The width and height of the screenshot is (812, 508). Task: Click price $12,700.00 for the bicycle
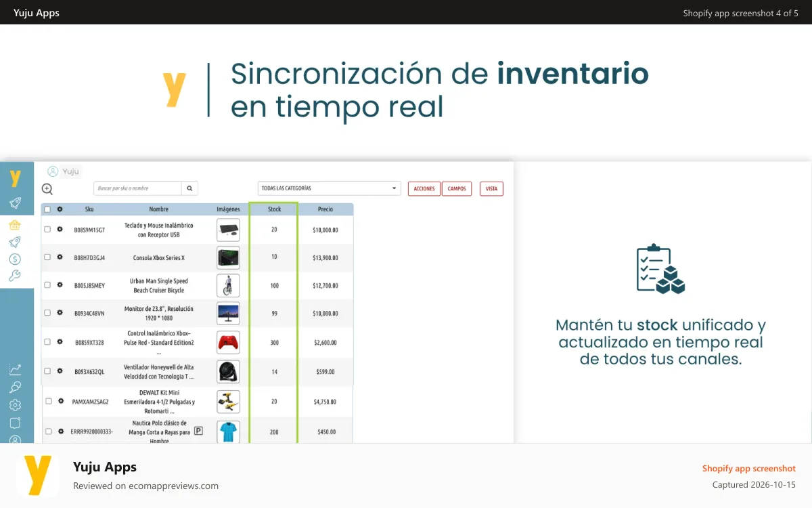[325, 286]
